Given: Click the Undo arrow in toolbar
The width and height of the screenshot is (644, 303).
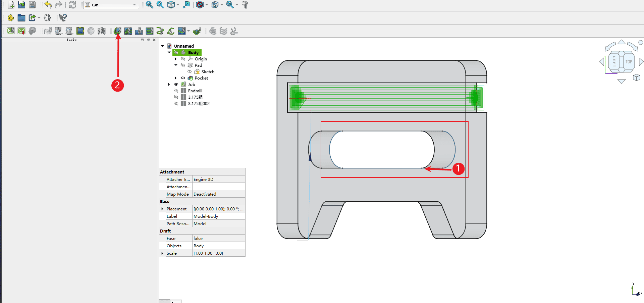Looking at the screenshot, I should pos(48,5).
